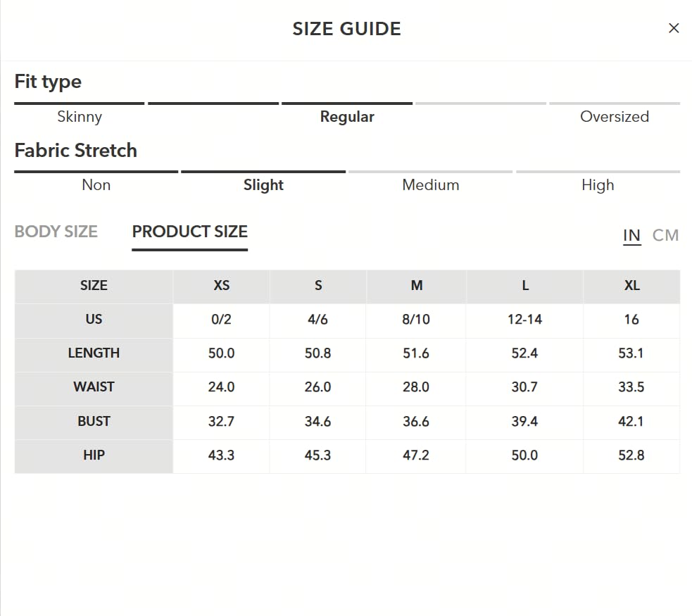Click the XS size column header
Image resolution: width=692 pixels, height=616 pixels.
(222, 286)
